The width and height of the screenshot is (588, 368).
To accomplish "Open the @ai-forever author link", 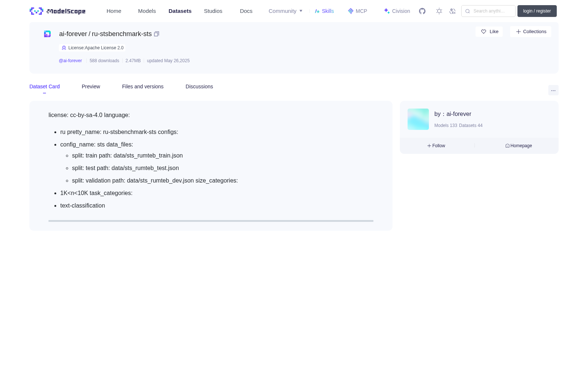I will tap(70, 61).
